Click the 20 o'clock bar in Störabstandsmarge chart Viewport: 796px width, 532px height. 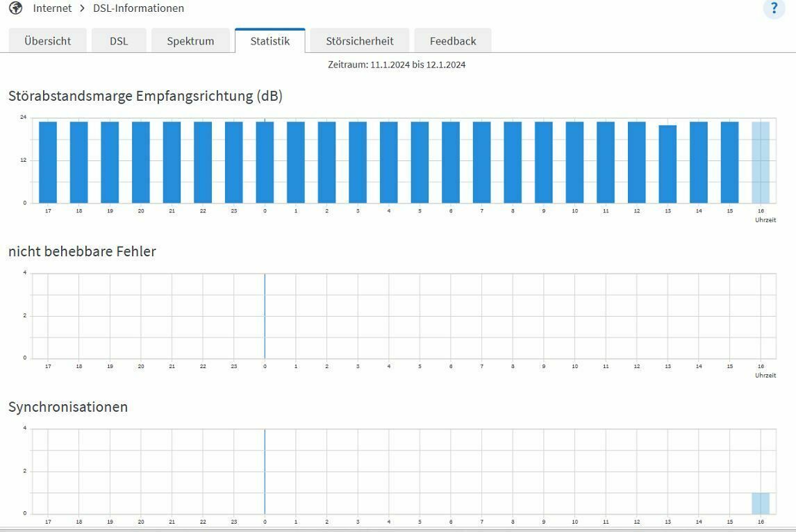140,163
